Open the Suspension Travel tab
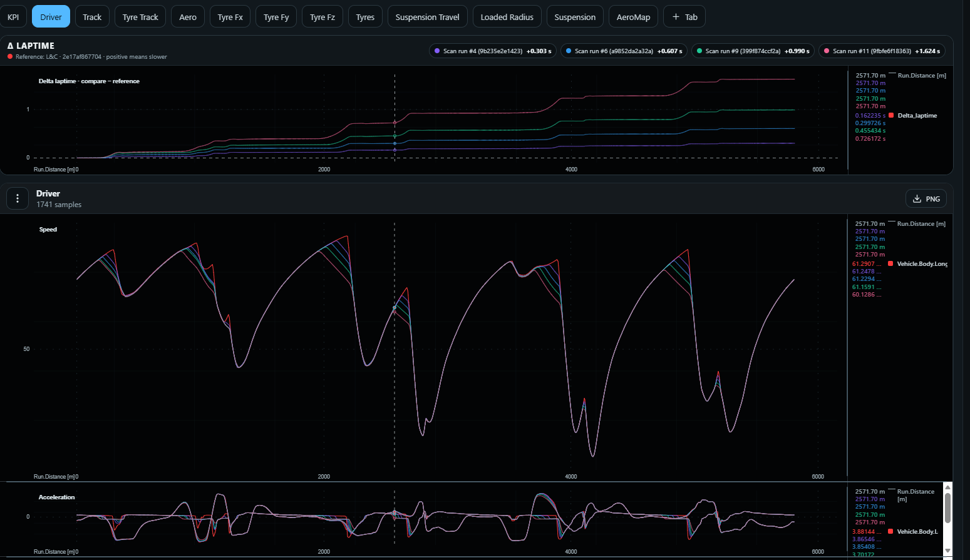Image resolution: width=970 pixels, height=560 pixels. click(x=428, y=17)
